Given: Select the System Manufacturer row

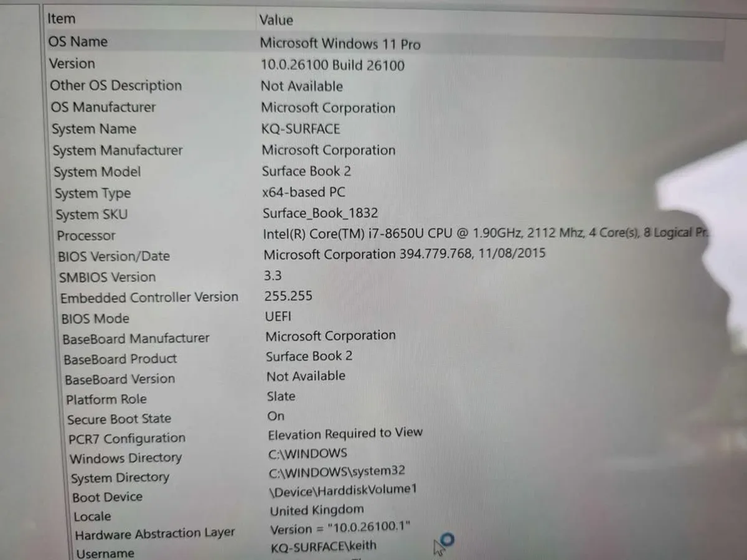Looking at the screenshot, I should 118,151.
